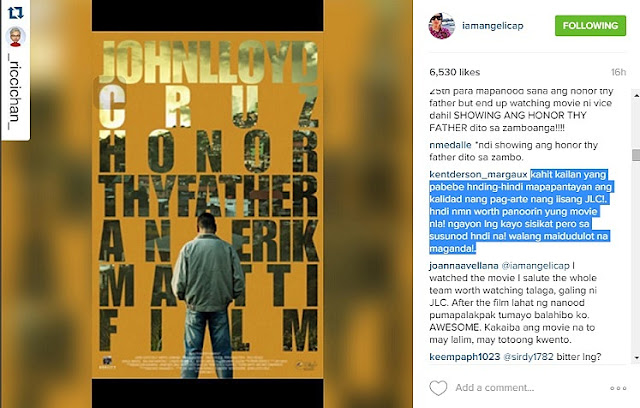Open keempaph1023 commenter profile

pyautogui.click(x=464, y=357)
